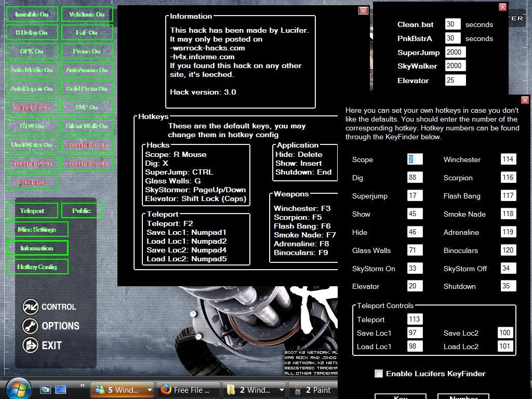Click the wrench icon beside OPTIONS
The image size is (532, 399).
[30, 326]
